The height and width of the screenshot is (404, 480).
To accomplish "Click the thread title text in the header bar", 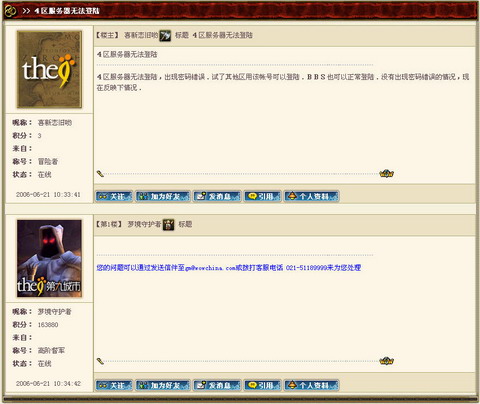I will click(67, 11).
